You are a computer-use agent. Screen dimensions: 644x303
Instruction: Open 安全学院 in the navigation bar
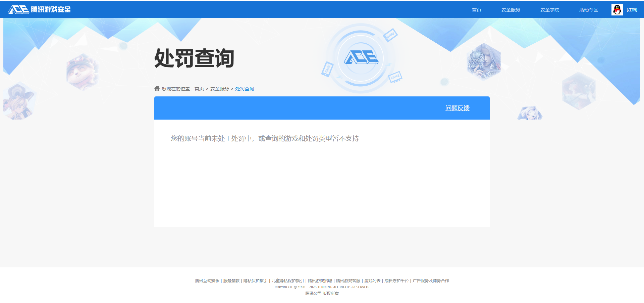pos(549,10)
